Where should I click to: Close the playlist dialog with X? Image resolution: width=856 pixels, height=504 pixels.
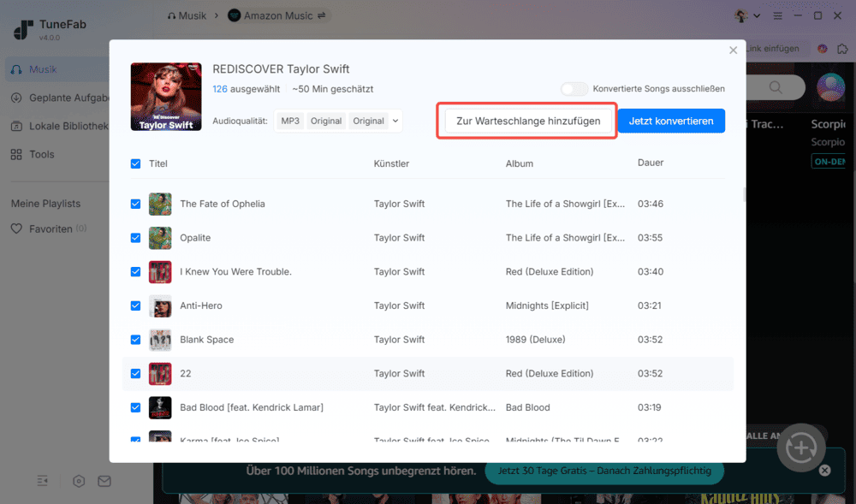pyautogui.click(x=734, y=50)
